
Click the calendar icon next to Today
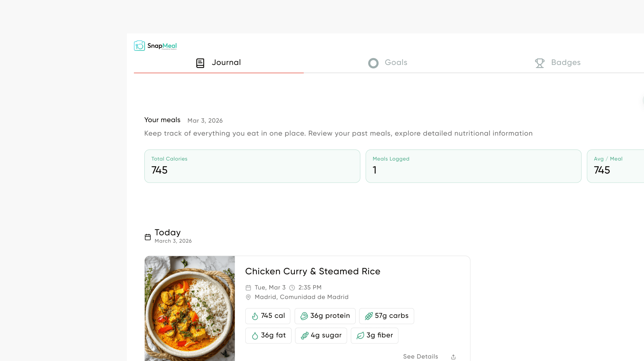tap(148, 237)
